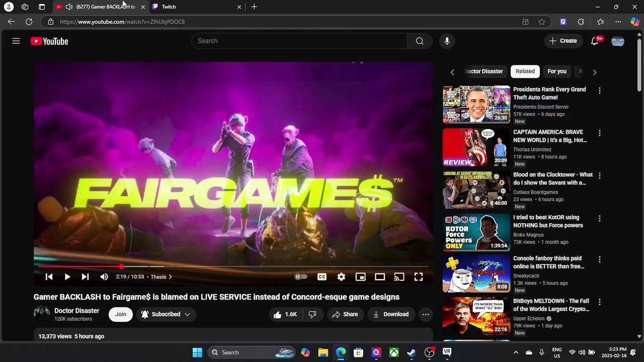The height and width of the screenshot is (362, 644).
Task: Select the For you filter chip
Action: [x=557, y=71]
